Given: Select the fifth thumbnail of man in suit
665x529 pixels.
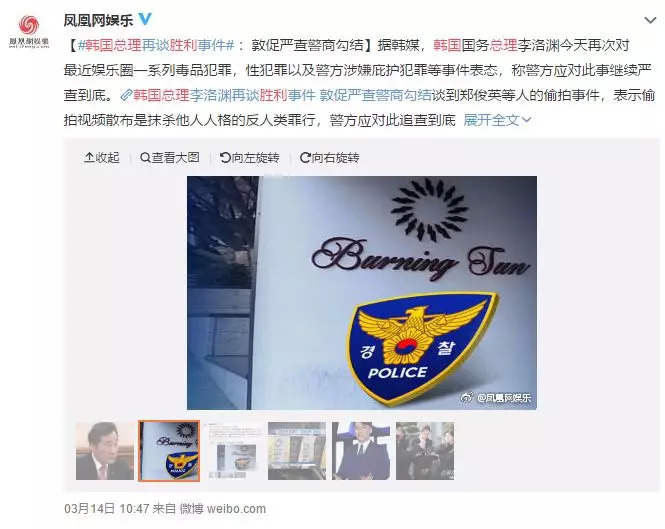Looking at the screenshot, I should (x=361, y=451).
